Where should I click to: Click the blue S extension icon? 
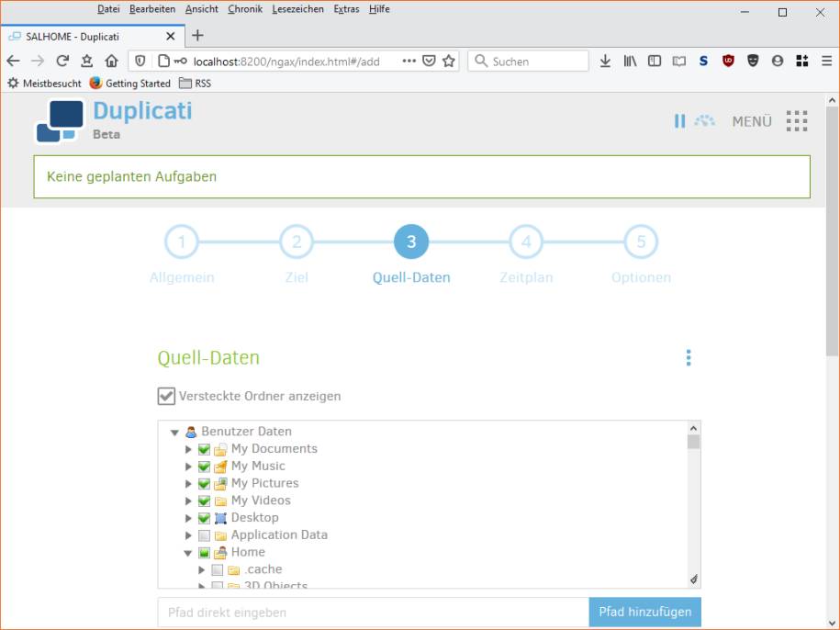point(703,61)
